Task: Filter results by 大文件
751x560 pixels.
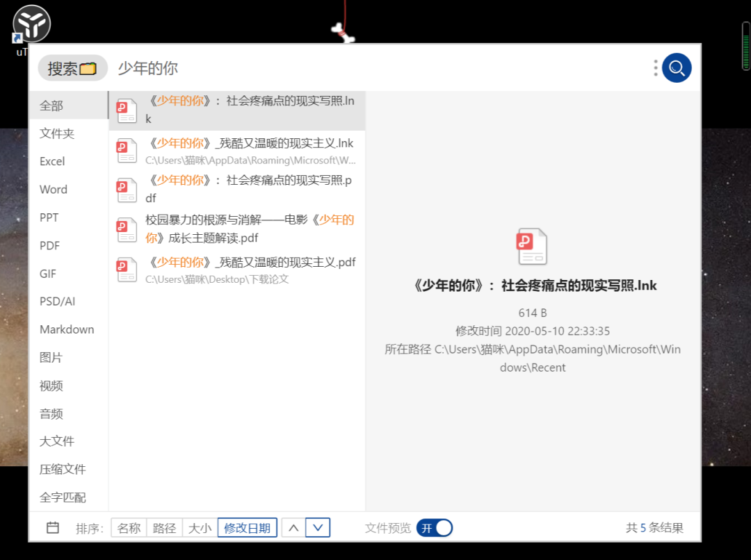Action: pos(68,441)
